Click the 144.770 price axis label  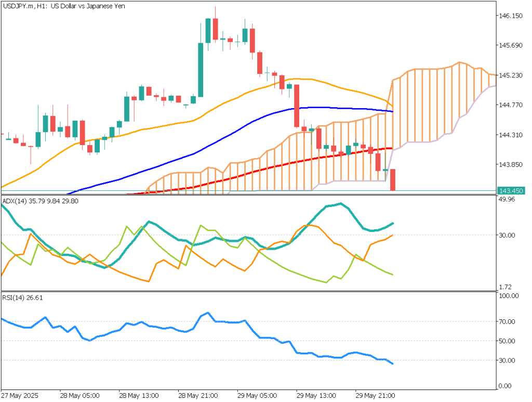[x=510, y=105]
